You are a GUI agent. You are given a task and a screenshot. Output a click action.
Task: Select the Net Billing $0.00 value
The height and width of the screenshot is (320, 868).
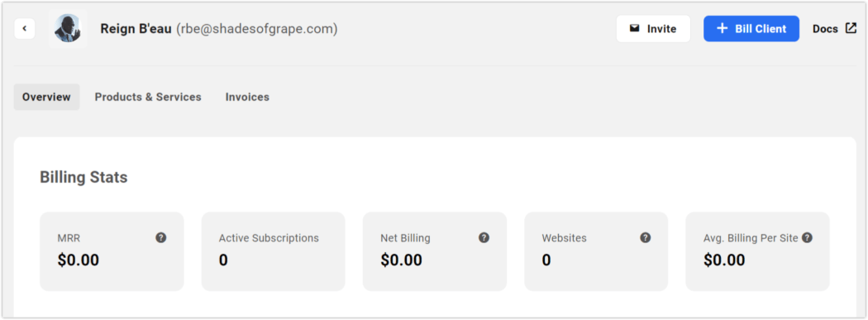[401, 260]
